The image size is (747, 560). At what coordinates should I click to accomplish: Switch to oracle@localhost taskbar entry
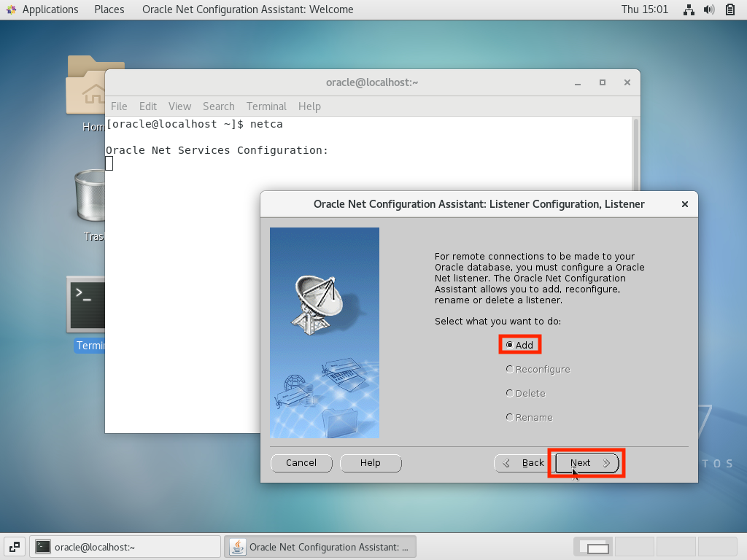125,547
